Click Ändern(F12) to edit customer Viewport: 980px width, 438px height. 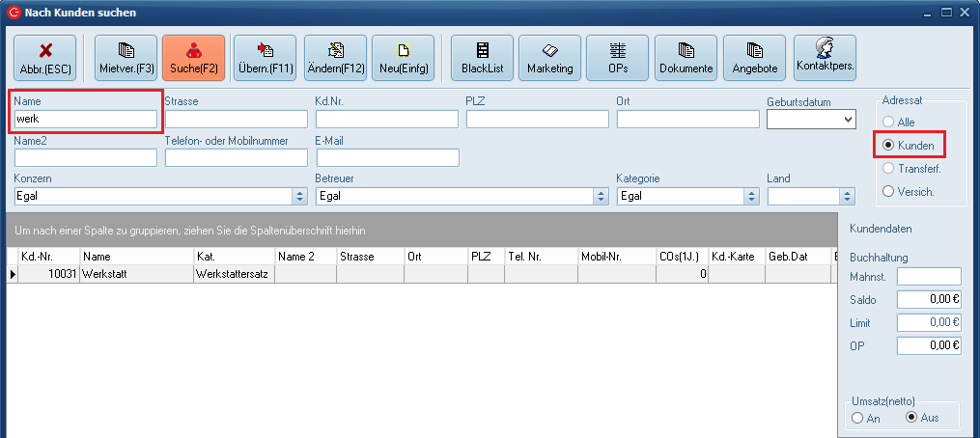335,57
